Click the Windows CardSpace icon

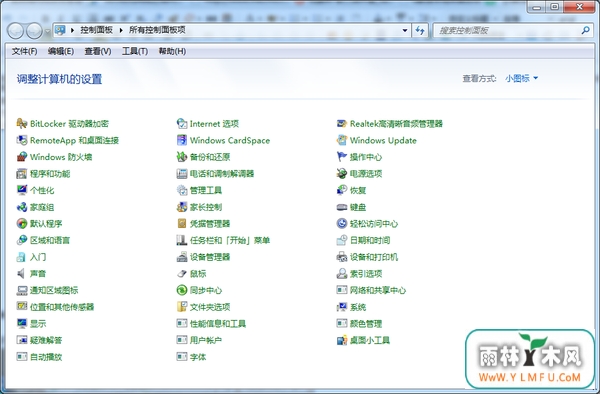click(x=182, y=140)
